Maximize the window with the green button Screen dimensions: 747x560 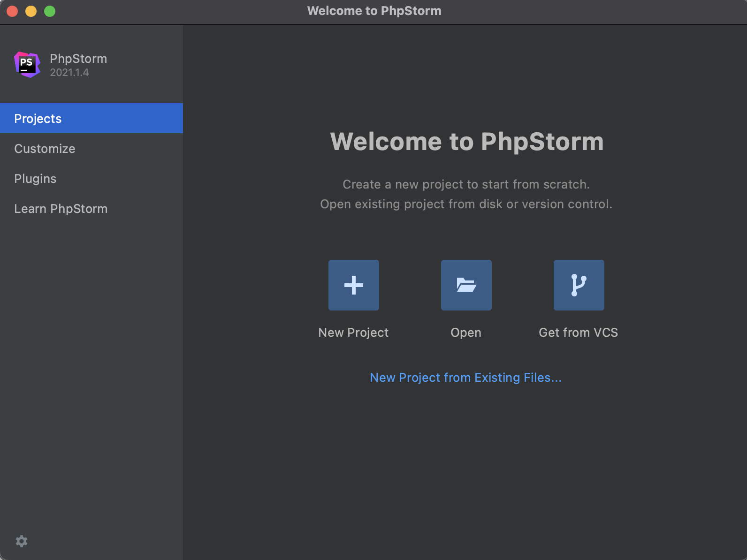50,11
